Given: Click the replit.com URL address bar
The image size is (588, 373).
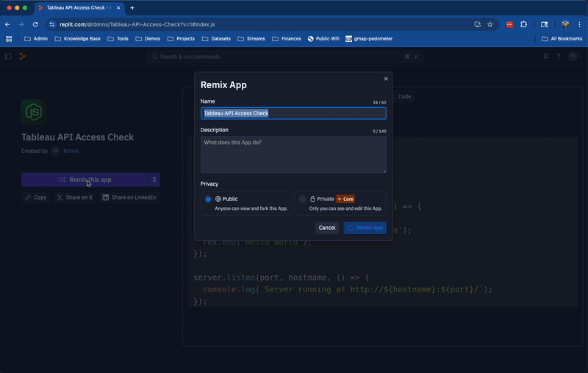Looking at the screenshot, I should [262, 24].
